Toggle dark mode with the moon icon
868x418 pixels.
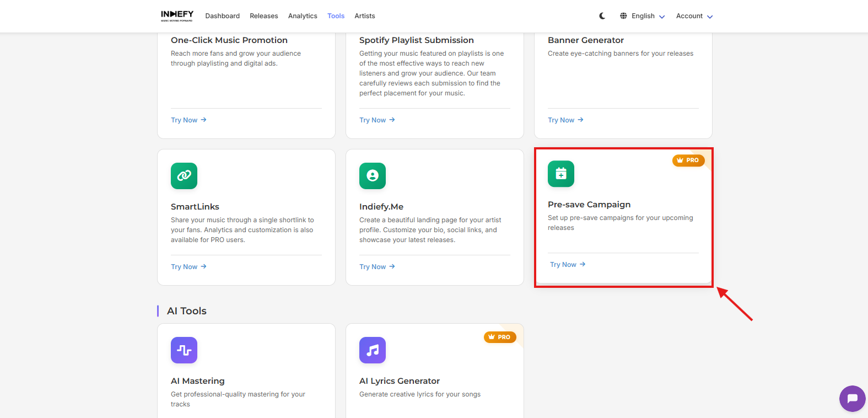coord(602,16)
